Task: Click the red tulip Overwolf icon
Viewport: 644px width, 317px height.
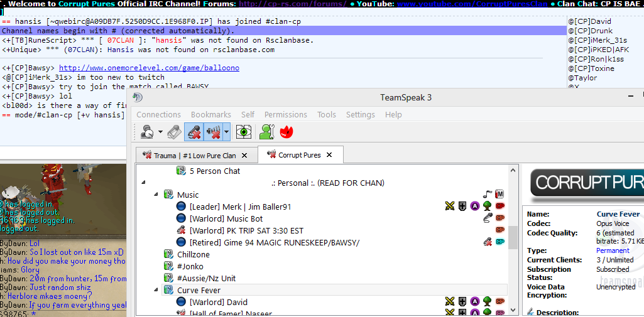Action: pos(286,132)
